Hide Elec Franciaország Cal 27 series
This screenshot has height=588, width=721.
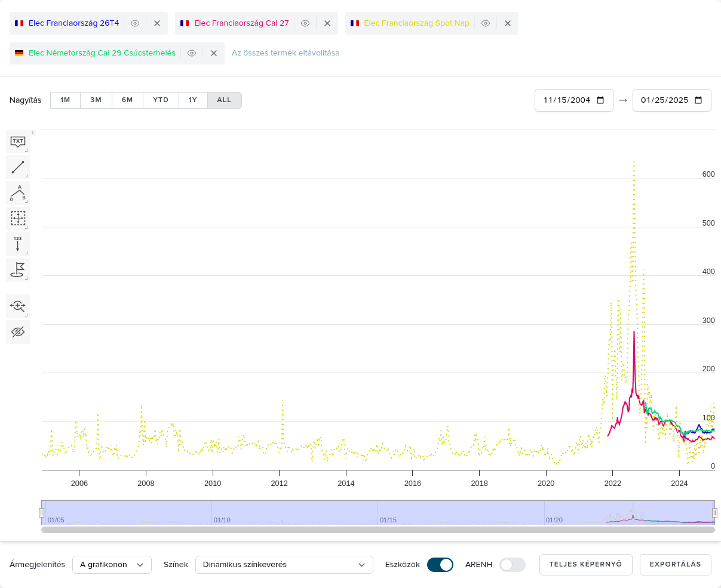(x=305, y=23)
